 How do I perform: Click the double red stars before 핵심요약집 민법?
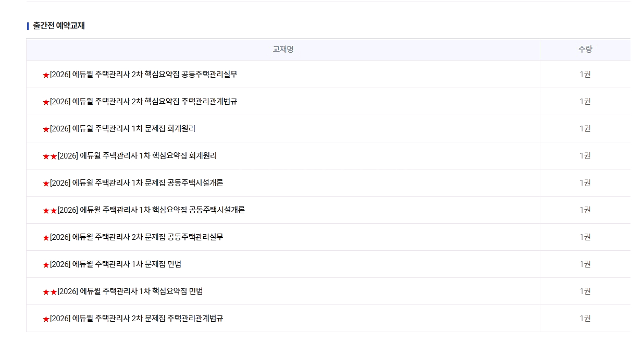coord(49,292)
